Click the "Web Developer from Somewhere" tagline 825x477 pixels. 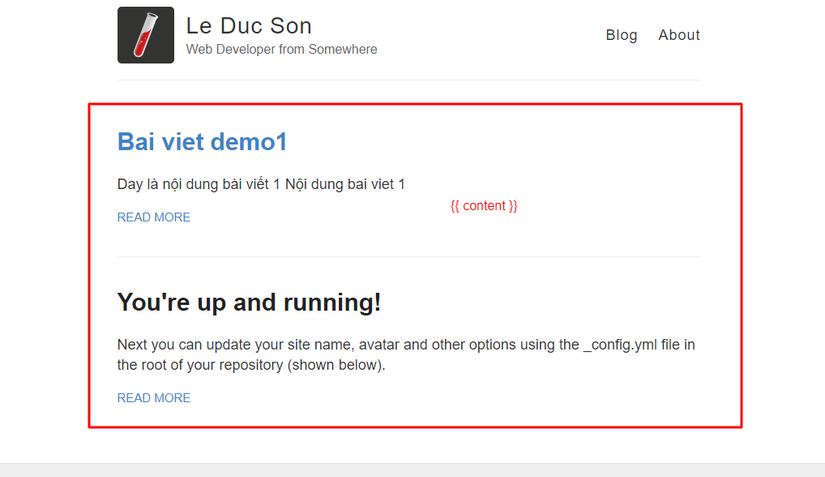coord(282,49)
